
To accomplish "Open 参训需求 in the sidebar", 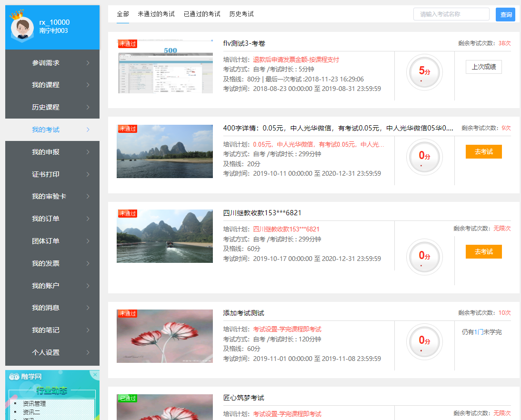I will click(46, 63).
